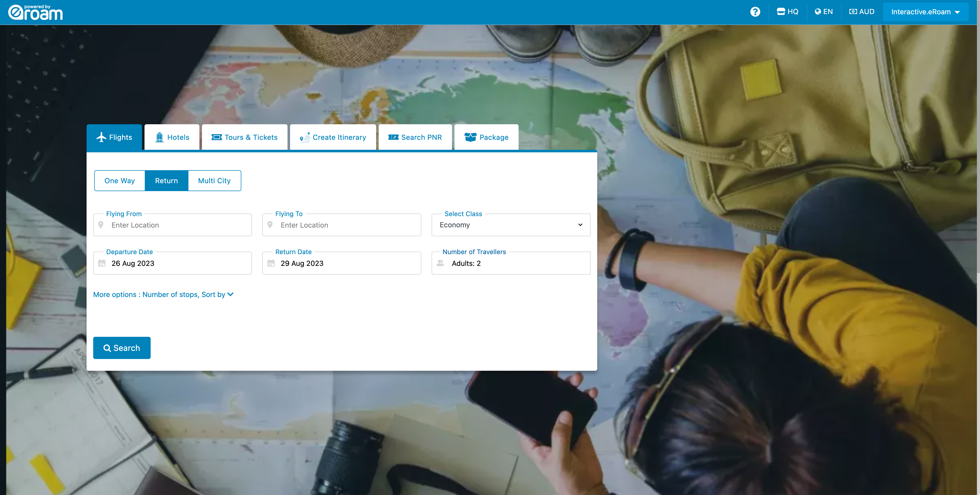Select the Multi City radio button
Viewport: 980px width, 495px height.
tap(214, 180)
